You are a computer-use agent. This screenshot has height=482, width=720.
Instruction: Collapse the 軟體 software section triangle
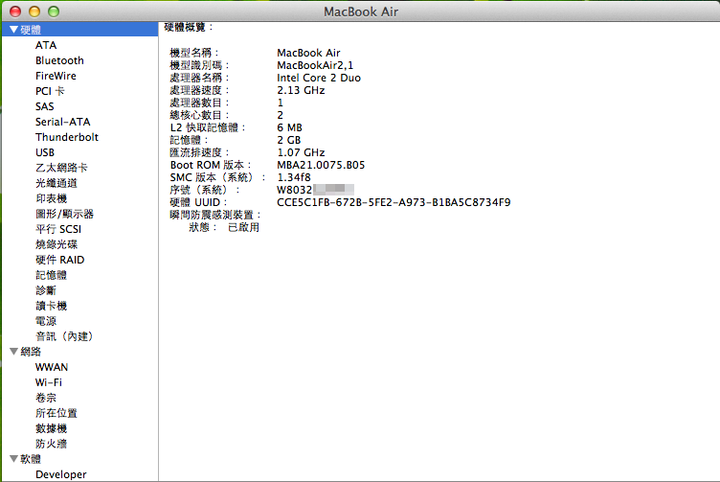click(14, 459)
